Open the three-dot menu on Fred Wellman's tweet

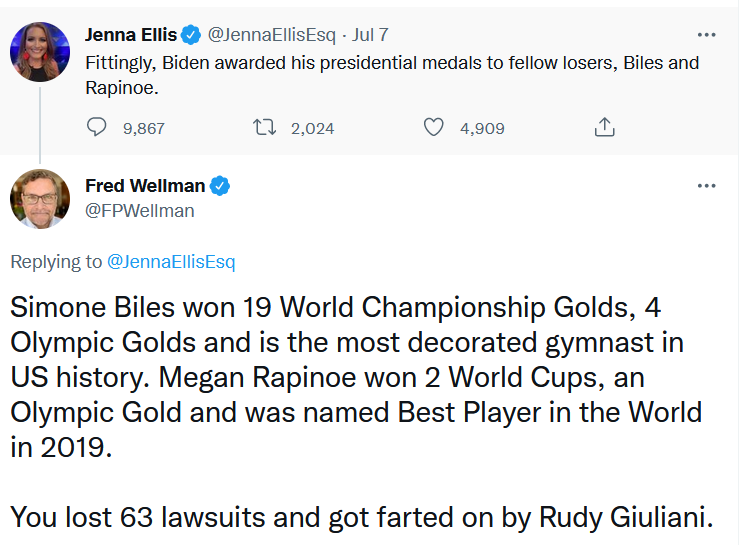point(706,186)
